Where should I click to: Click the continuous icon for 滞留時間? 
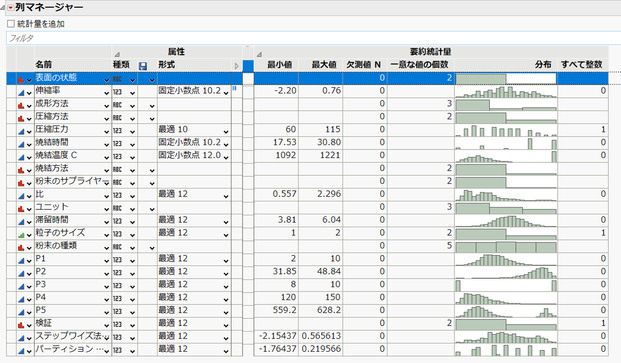[x=21, y=221]
